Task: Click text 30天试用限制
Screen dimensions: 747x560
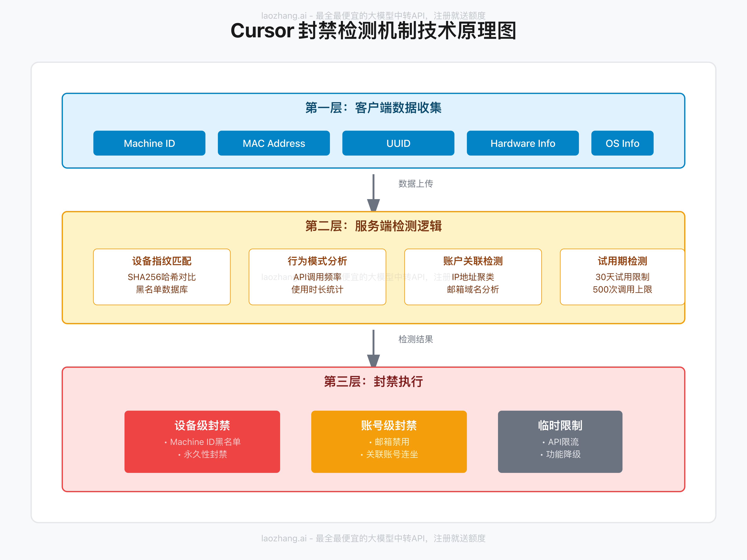Action: (622, 277)
